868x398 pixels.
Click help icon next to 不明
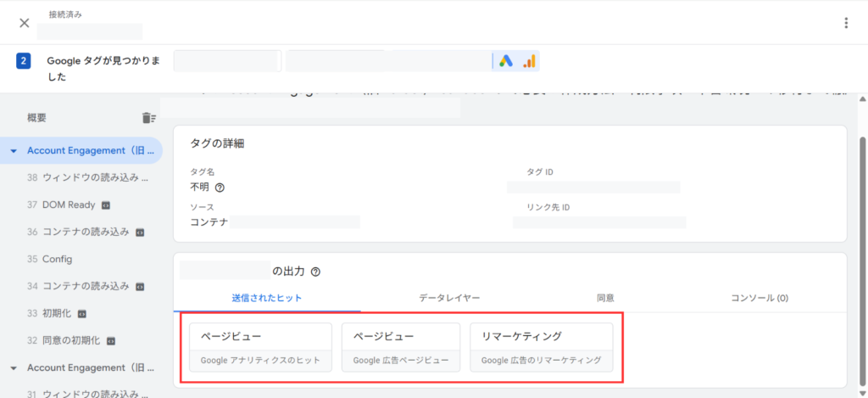click(x=220, y=188)
